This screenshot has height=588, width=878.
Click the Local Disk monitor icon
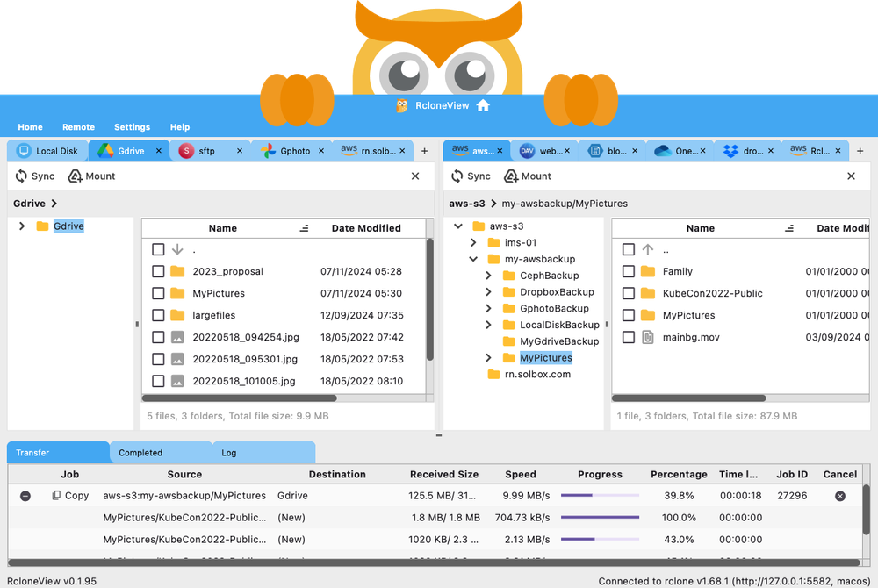24,151
